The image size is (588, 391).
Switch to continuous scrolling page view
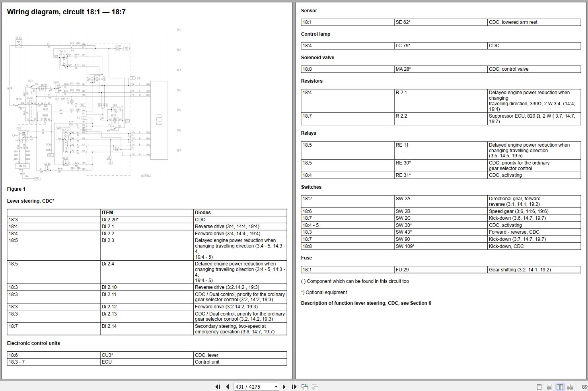pyautogui.click(x=549, y=387)
